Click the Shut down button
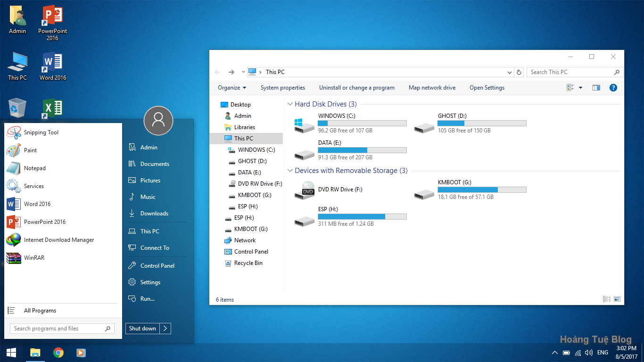Viewport: 644px width, 362px height. click(142, 328)
